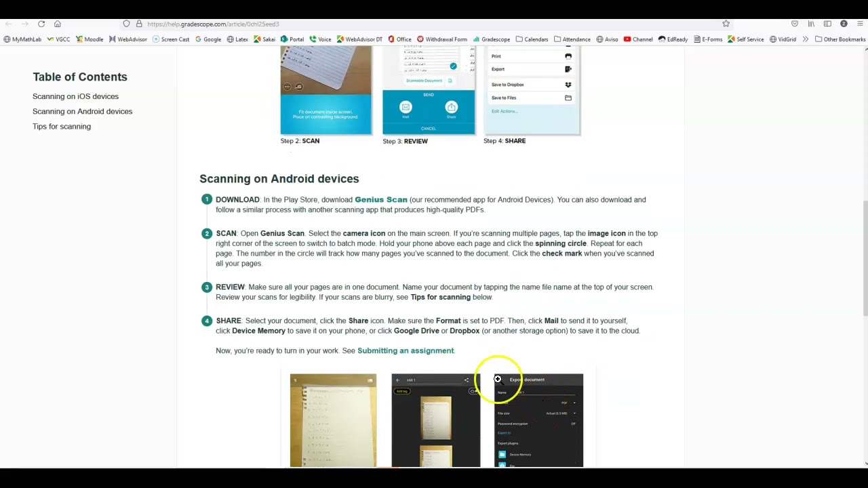Open the Google bookmark
The image size is (868, 488).
pos(208,39)
